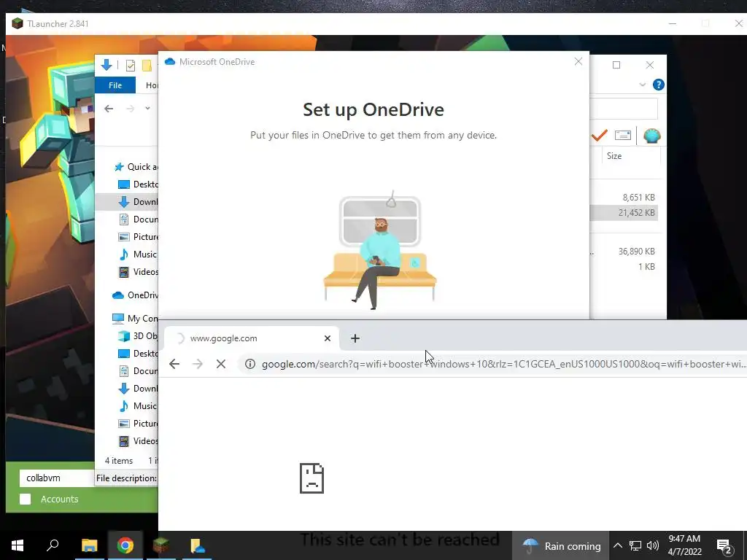Open the Windows Start menu
The height and width of the screenshot is (560, 747).
pyautogui.click(x=18, y=545)
